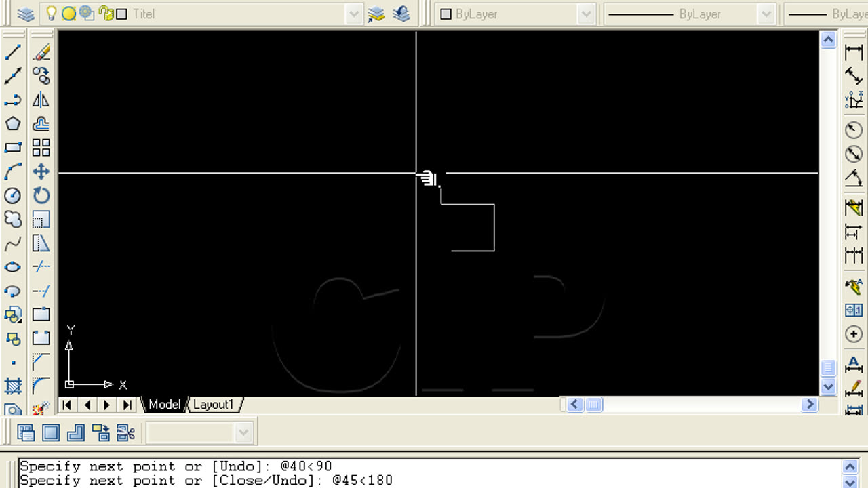Select the Array tool
The image size is (868, 488).
[41, 148]
